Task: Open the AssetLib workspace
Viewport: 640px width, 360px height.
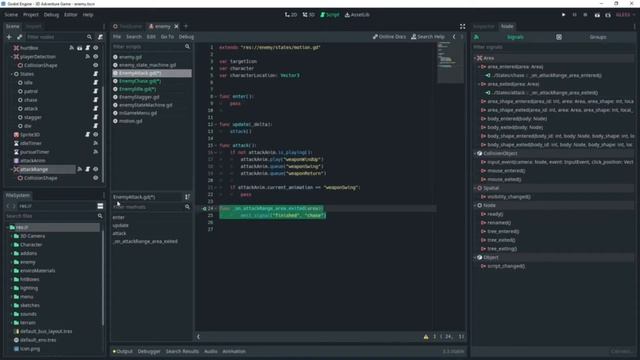Action: (x=357, y=15)
